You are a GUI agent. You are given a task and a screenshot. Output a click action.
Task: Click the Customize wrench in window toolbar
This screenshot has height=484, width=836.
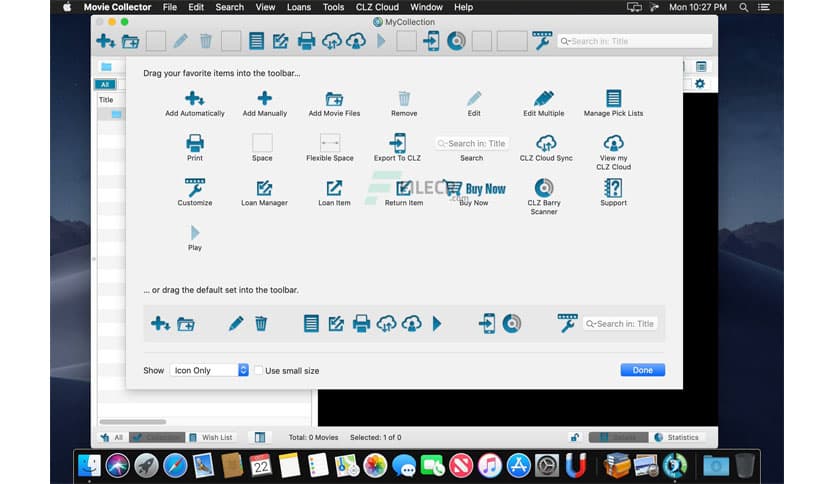click(x=542, y=41)
